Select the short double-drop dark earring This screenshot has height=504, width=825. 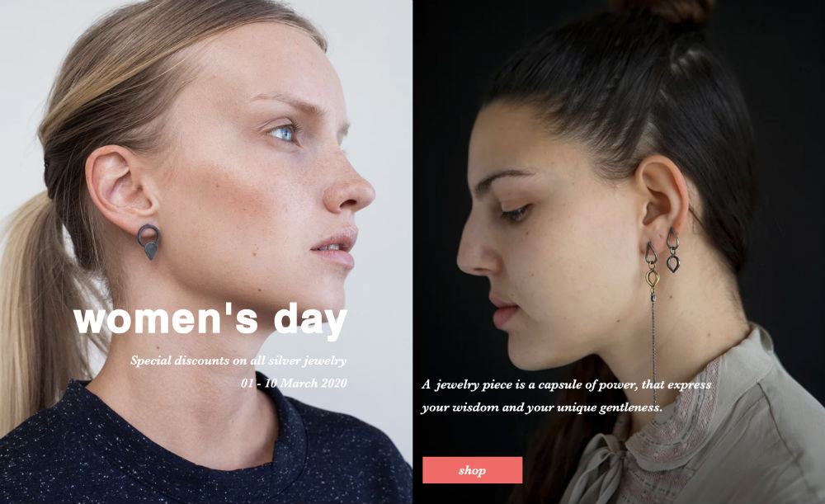(673, 249)
